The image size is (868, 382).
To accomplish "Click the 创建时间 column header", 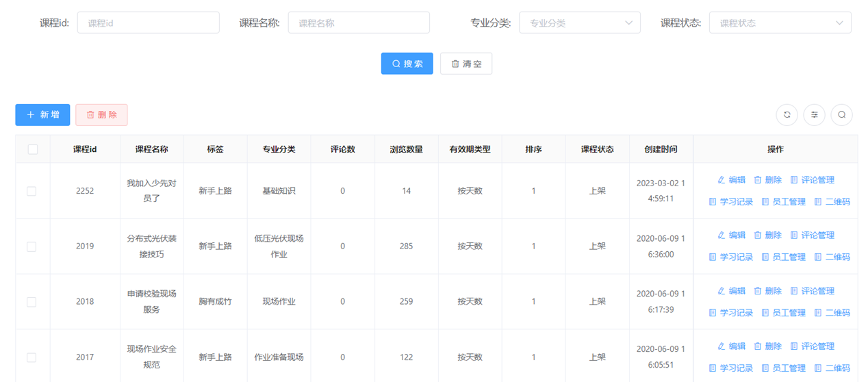I will click(x=661, y=149).
